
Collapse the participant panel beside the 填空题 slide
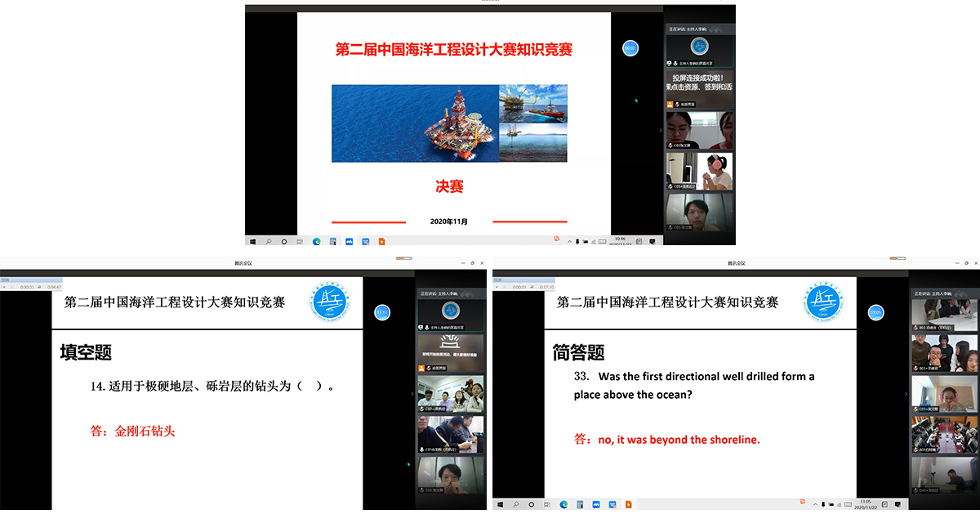(x=412, y=394)
